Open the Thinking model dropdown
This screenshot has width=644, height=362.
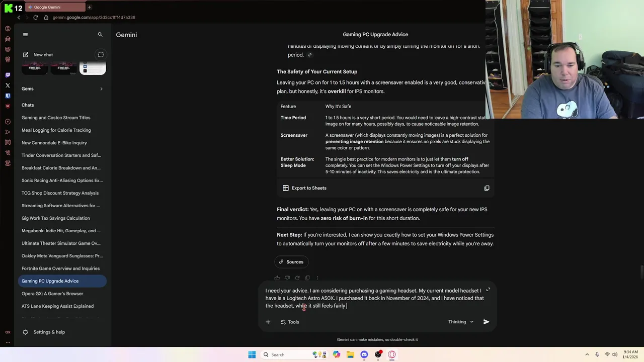[461, 322]
